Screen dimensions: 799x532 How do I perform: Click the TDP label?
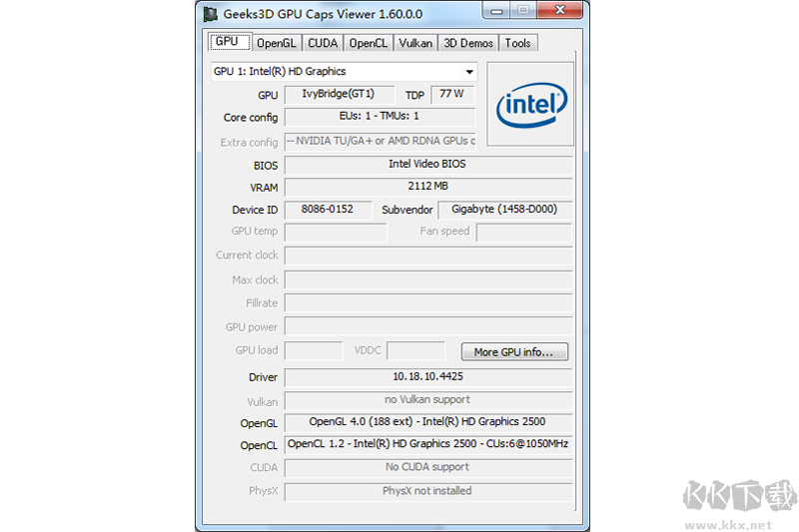click(x=414, y=95)
